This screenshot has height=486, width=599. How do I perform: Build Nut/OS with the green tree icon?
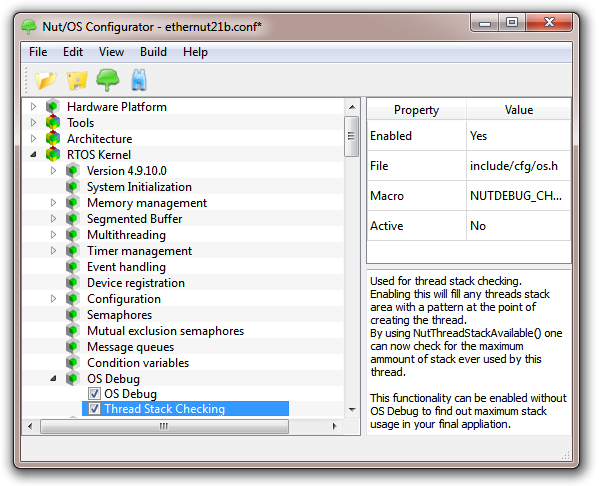point(108,80)
